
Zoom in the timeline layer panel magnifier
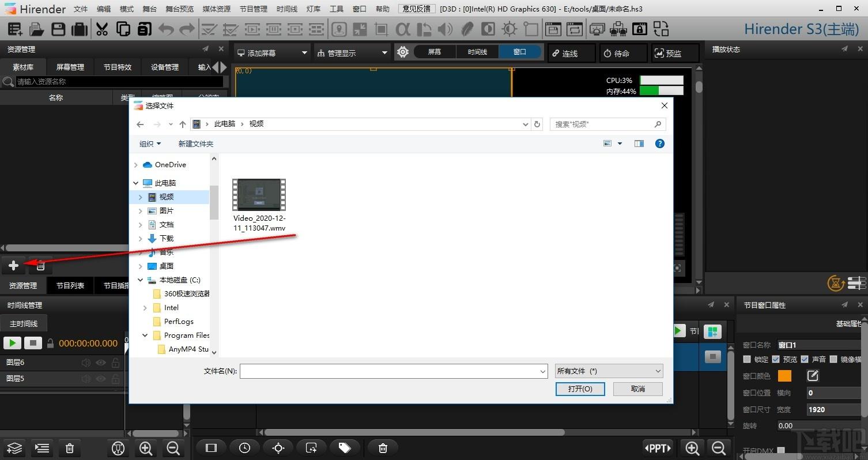coord(146,448)
